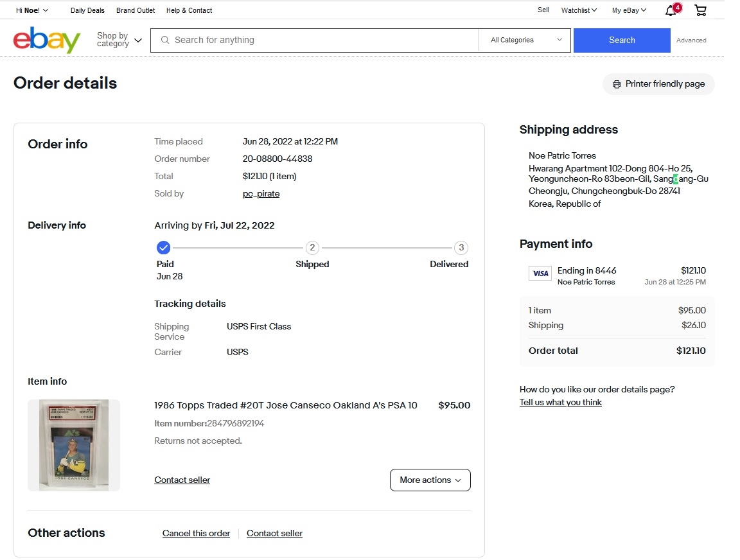Click the Order details heading
The width and height of the screenshot is (740, 560).
point(65,83)
